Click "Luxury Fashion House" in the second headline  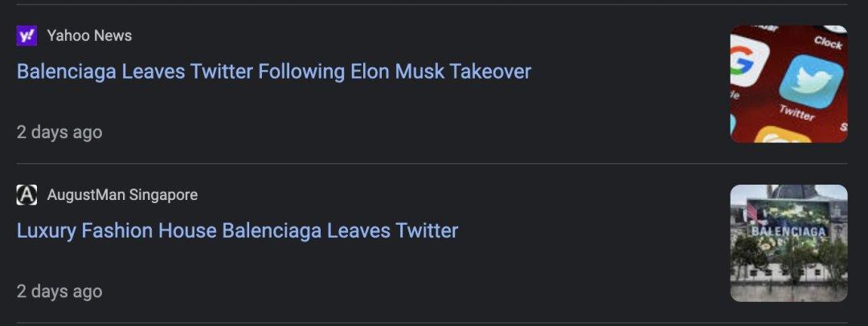point(117,231)
